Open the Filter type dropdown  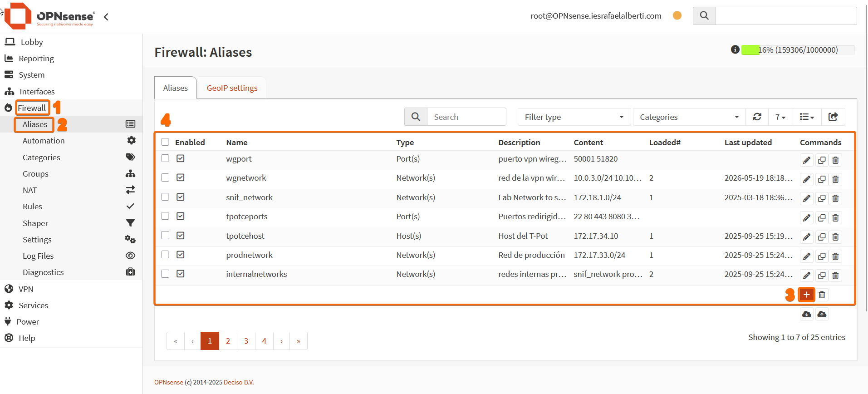(x=574, y=117)
